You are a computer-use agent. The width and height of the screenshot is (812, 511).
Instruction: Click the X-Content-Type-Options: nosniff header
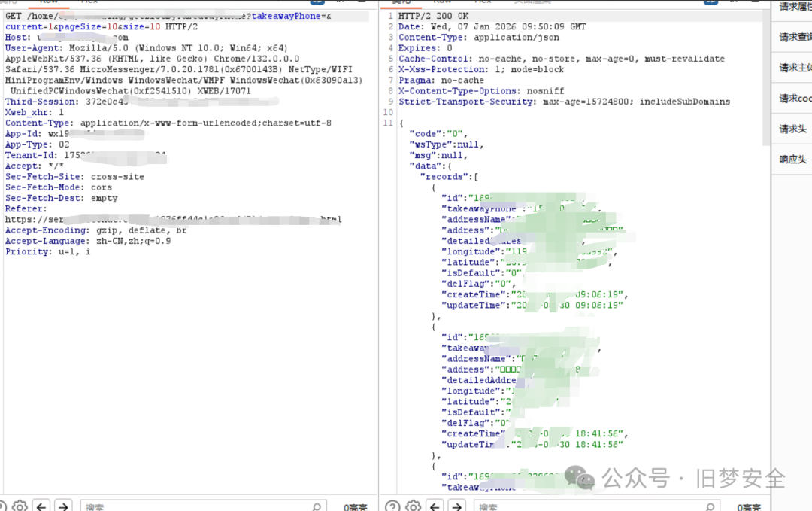click(481, 91)
